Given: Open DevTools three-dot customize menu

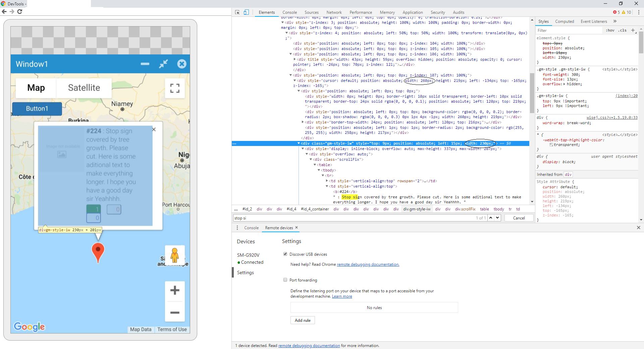Looking at the screenshot, I should 639,12.
